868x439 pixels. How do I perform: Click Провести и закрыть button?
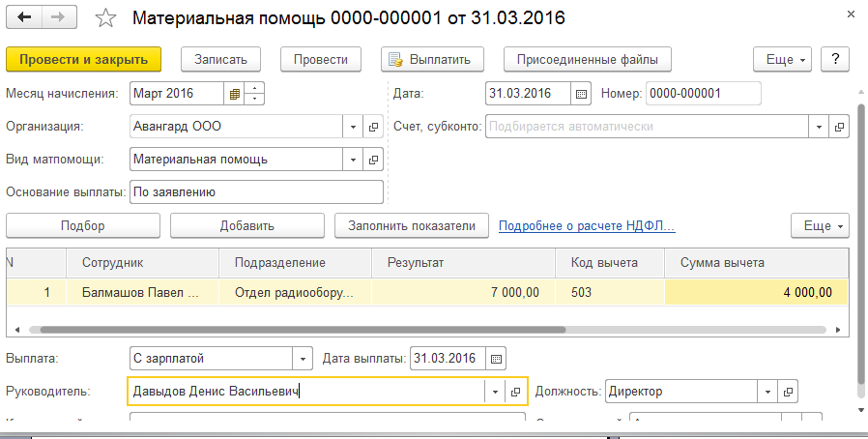(x=83, y=59)
